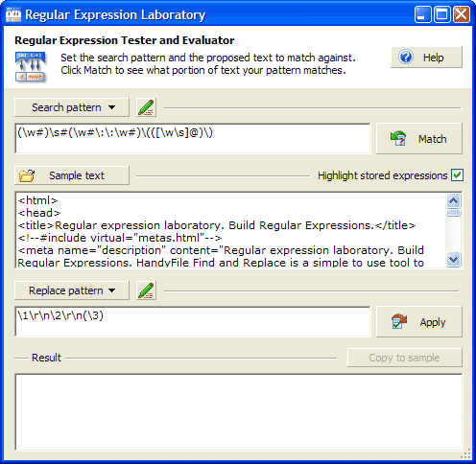Open the Search pattern dropdown

click(72, 107)
